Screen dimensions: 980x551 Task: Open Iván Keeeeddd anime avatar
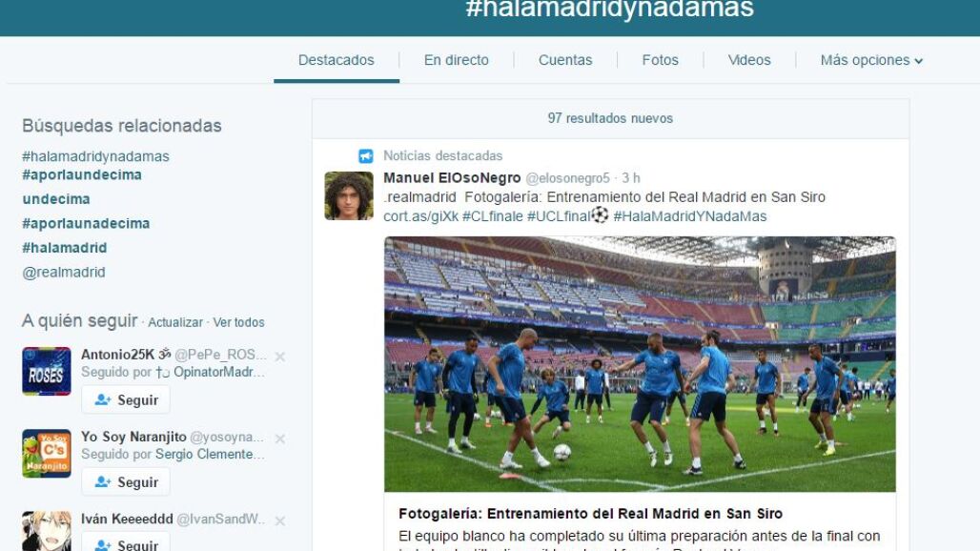[47, 531]
